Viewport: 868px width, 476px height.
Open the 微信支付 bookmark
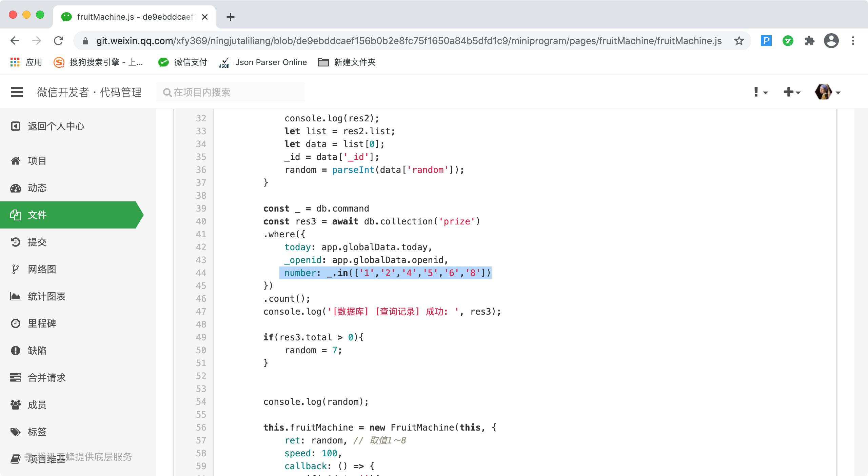[183, 62]
